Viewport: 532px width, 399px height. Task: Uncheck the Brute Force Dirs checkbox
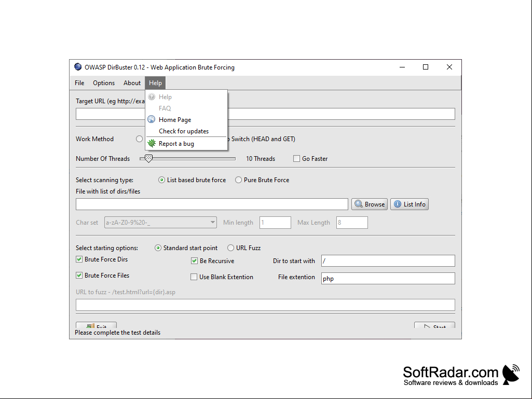(x=79, y=259)
